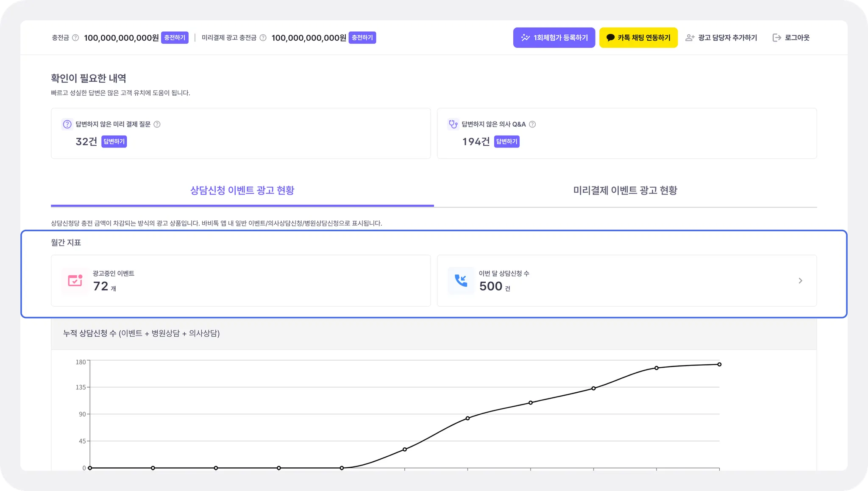Click the help icon next to 충전금

point(75,38)
